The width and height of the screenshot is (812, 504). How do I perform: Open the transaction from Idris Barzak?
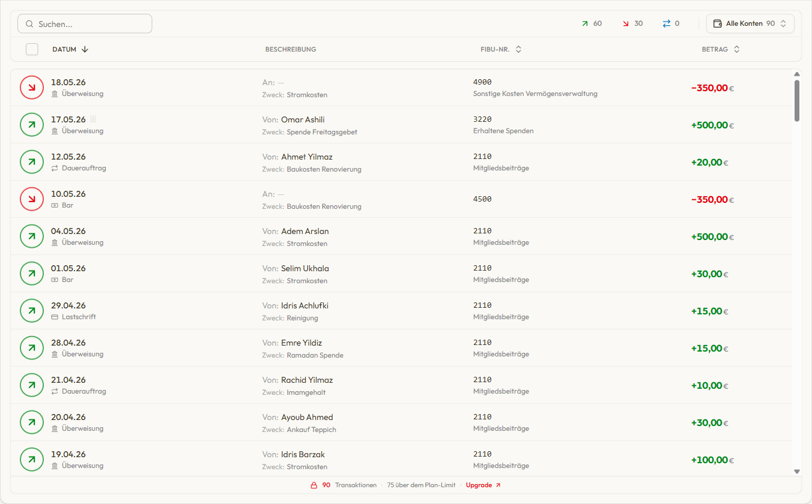(x=401, y=459)
